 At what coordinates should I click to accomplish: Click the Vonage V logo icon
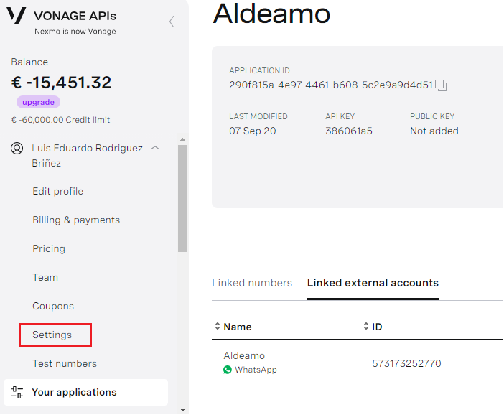click(16, 16)
